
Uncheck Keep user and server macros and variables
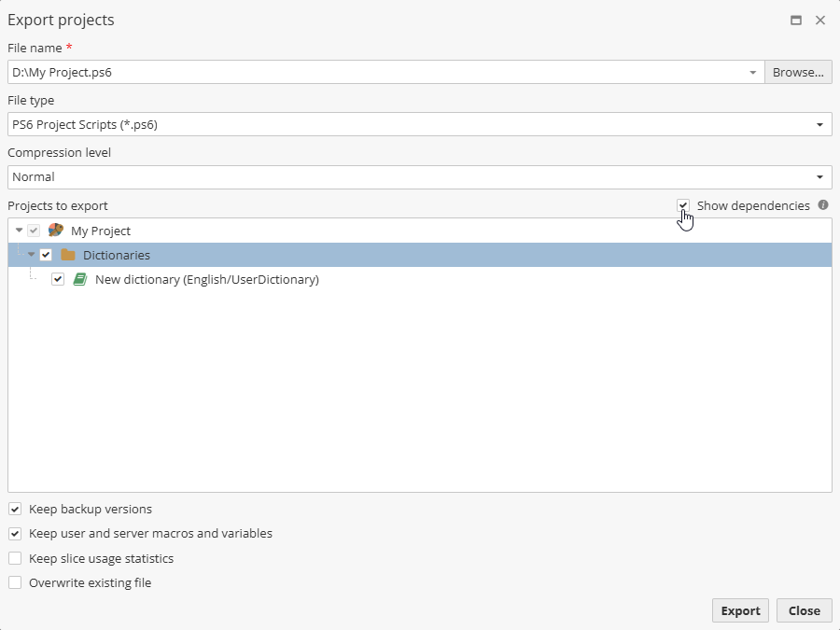[15, 534]
